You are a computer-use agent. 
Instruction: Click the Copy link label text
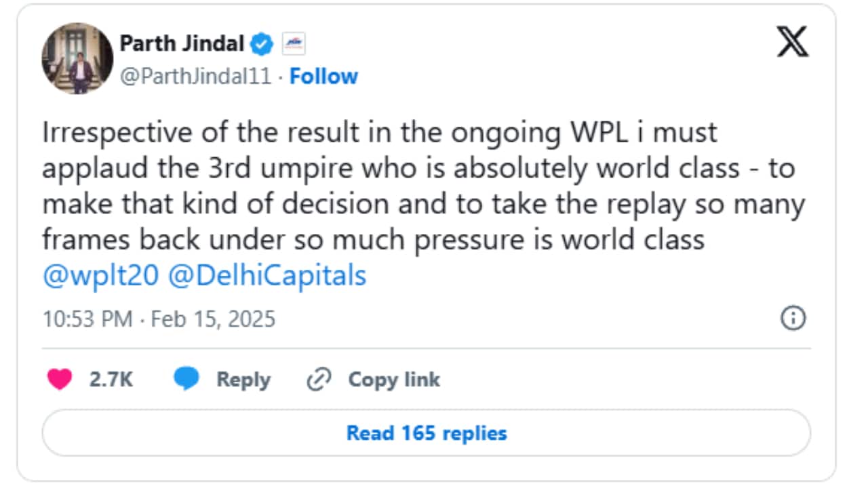pos(393,380)
